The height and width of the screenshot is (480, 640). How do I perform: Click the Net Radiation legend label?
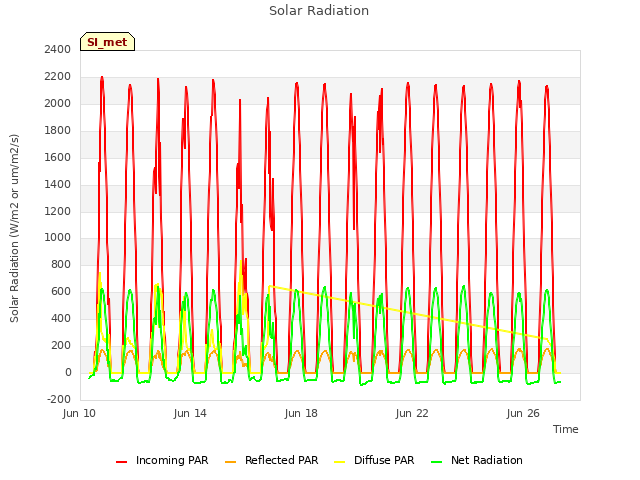pos(487,460)
